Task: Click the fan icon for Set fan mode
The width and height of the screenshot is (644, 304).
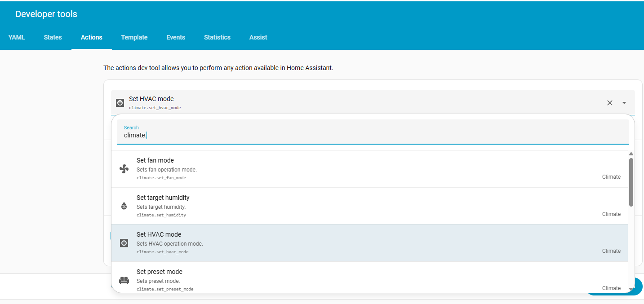Action: click(x=124, y=169)
